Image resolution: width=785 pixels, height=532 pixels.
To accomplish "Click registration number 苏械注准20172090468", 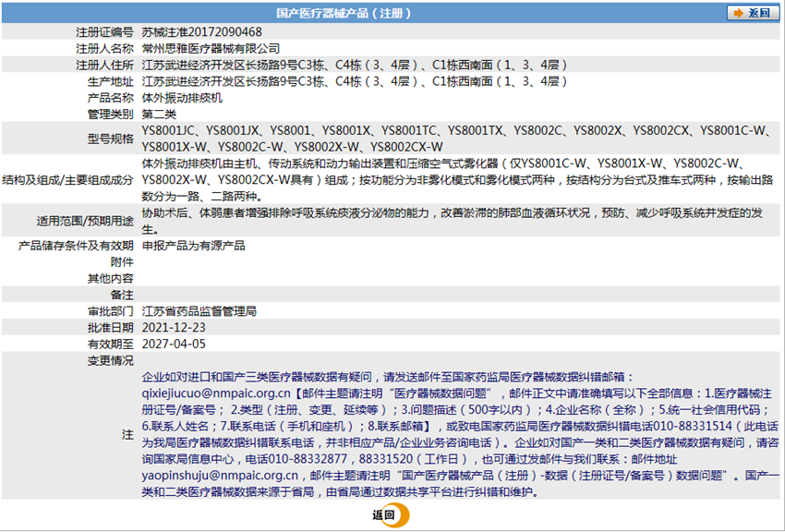I will pos(195,31).
